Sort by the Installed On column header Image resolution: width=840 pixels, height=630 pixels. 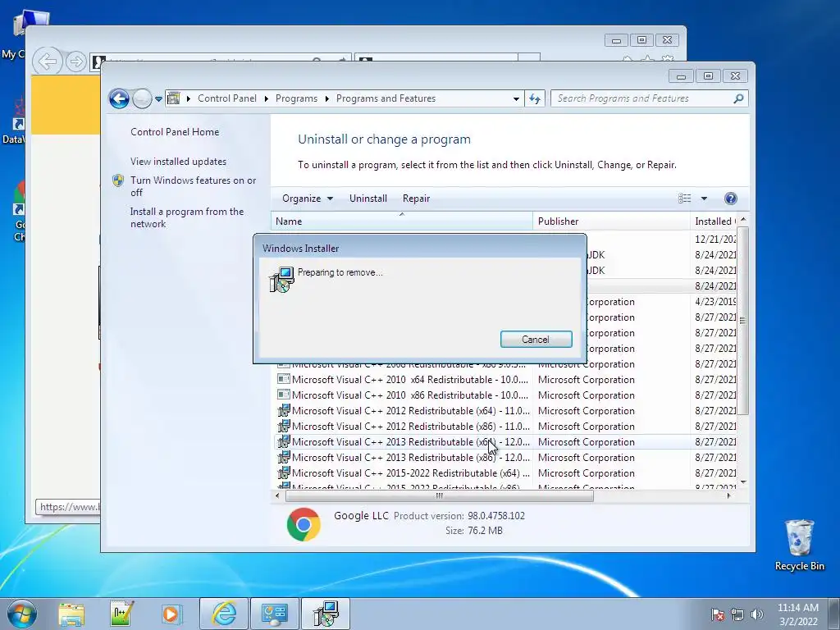point(714,221)
